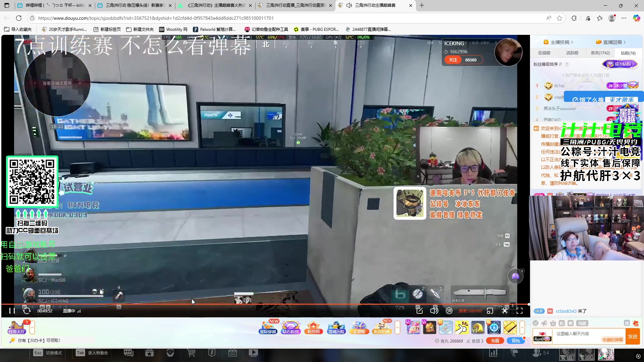The height and width of the screenshot is (362, 644).
Task: Open the 粉丝钓鱼 activity
Action: point(382,327)
